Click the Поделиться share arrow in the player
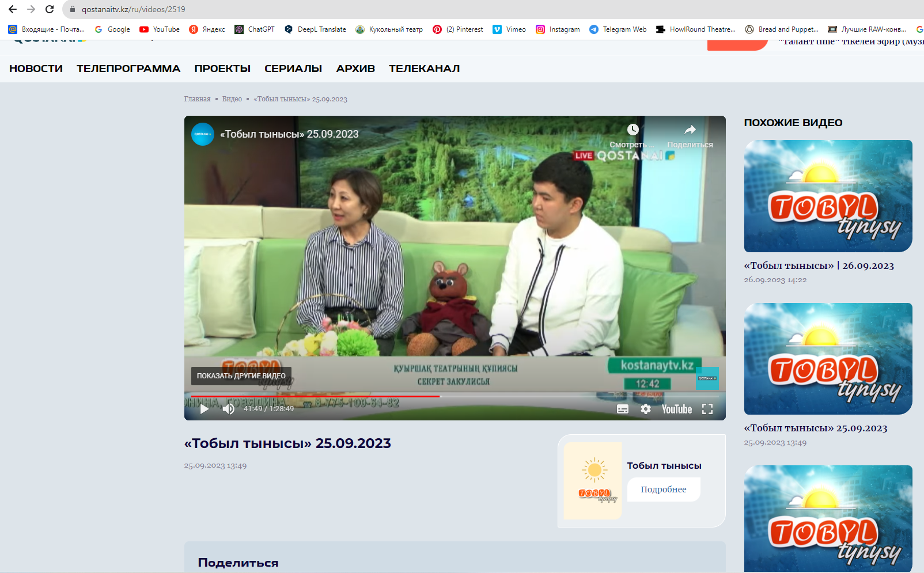The height and width of the screenshot is (573, 924). coord(690,130)
